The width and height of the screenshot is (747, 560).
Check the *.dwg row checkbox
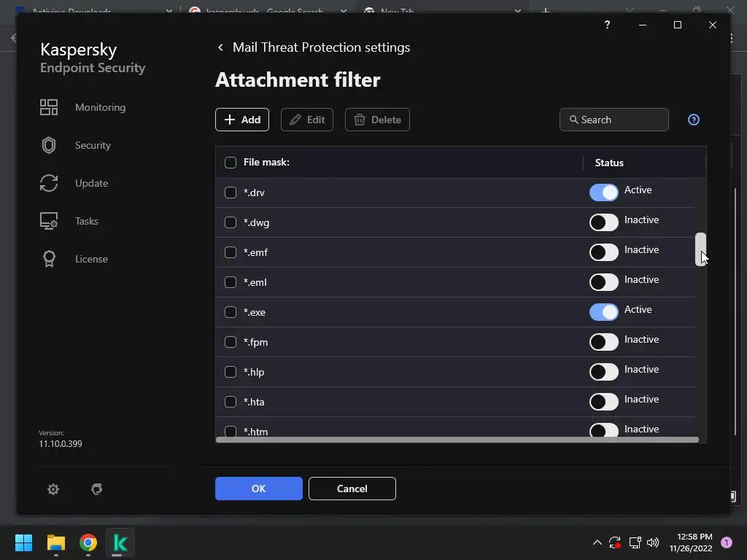click(231, 222)
